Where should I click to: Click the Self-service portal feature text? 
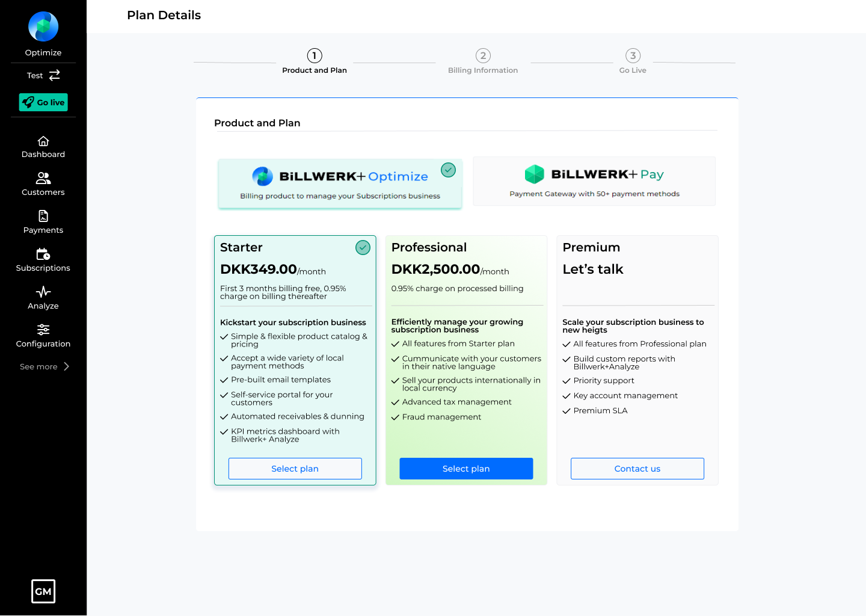tap(281, 398)
